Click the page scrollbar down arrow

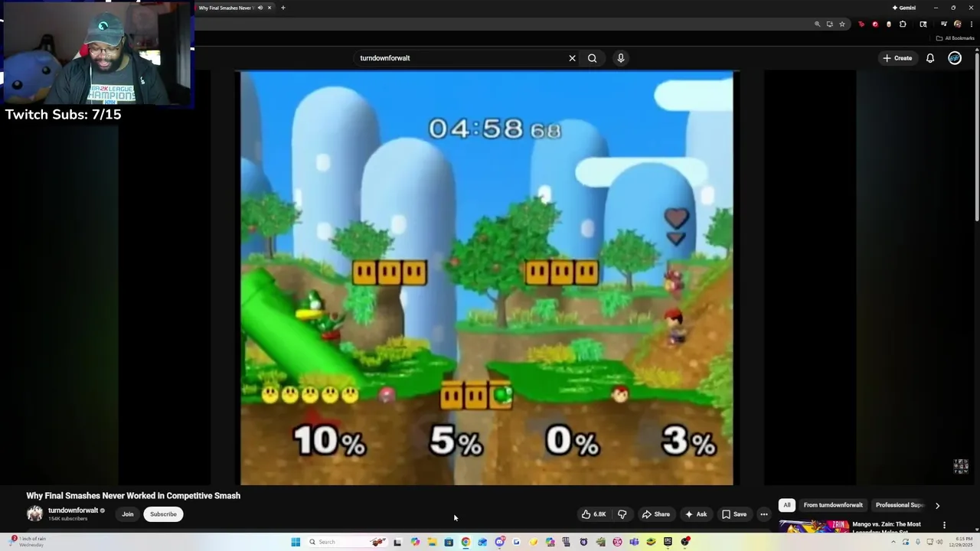(977, 530)
